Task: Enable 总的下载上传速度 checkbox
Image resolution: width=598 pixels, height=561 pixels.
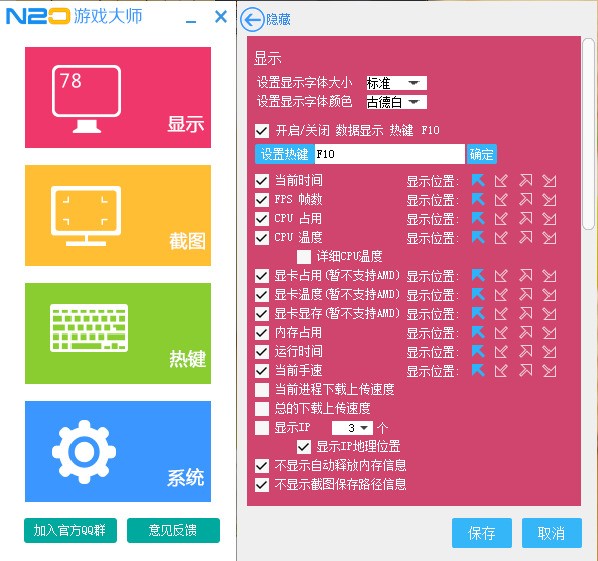Action: click(x=262, y=408)
